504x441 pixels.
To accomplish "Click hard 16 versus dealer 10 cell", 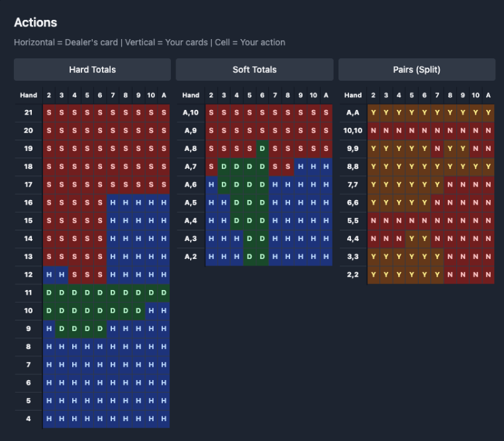I will pyautogui.click(x=151, y=203).
